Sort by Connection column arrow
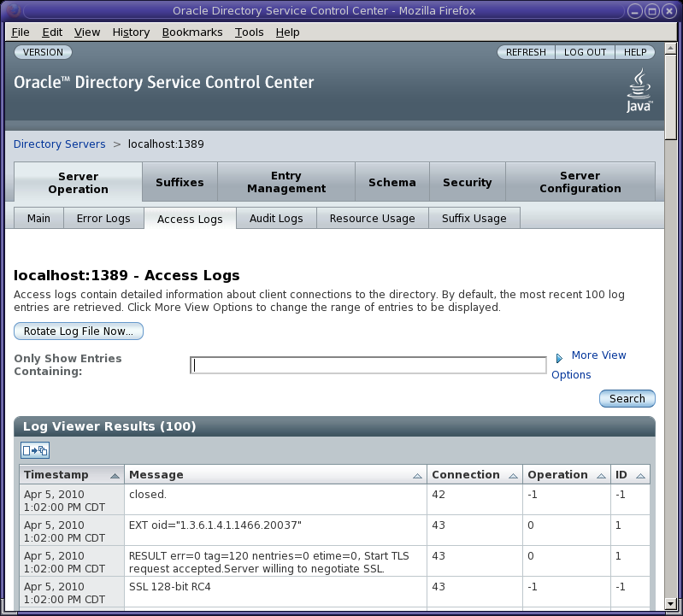Viewport: 683px width, 616px height. point(513,476)
